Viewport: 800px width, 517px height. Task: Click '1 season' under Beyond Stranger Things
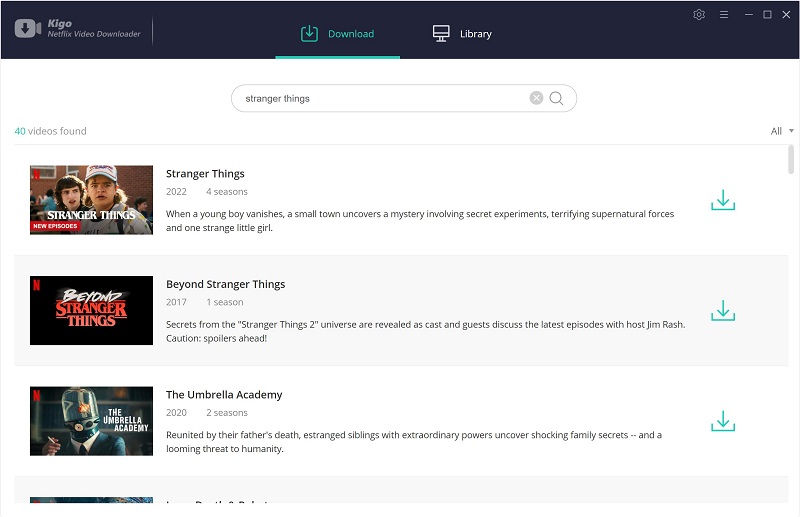[224, 302]
